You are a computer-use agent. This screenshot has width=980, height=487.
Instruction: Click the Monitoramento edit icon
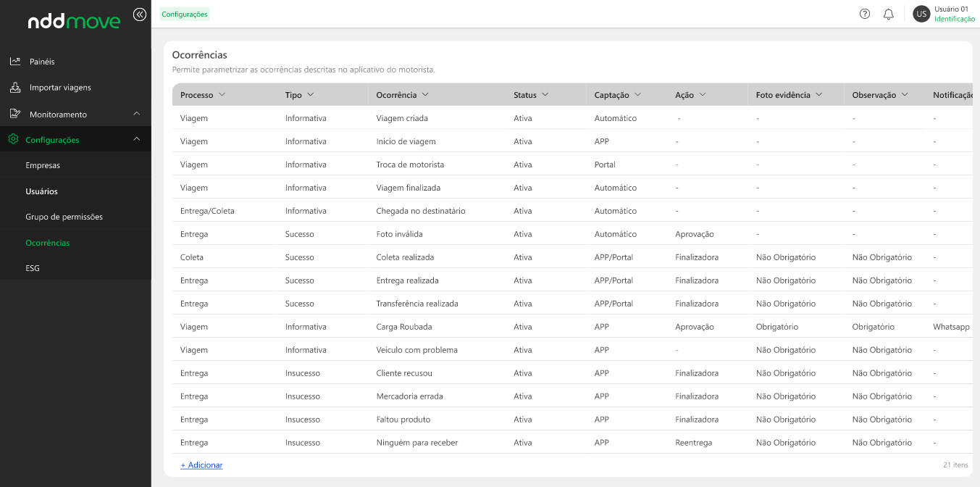pos(15,114)
